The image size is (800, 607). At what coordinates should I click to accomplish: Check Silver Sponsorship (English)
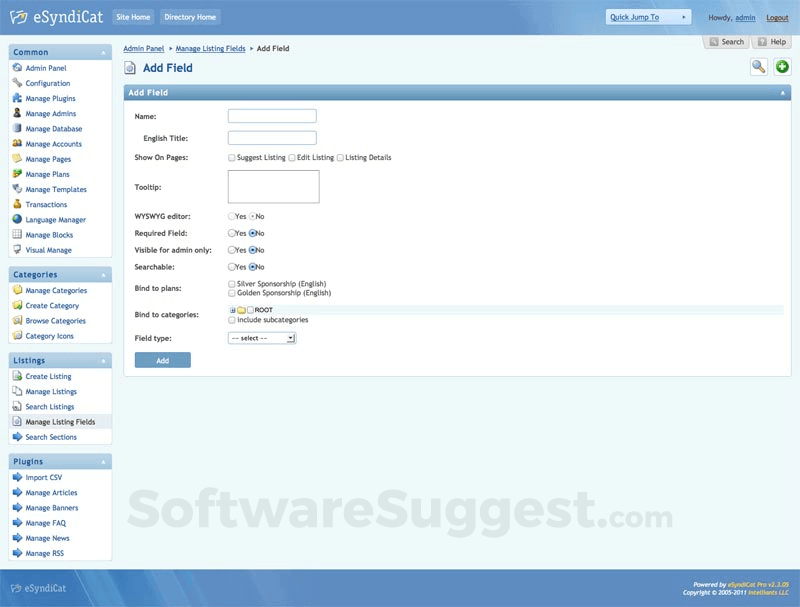point(230,283)
